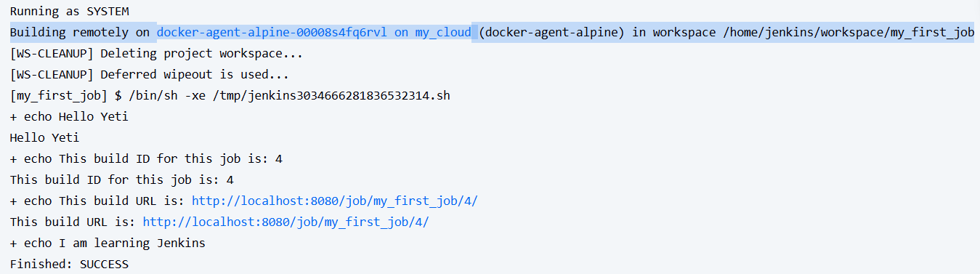Viewport: 980px width, 274px height.
Task: Click the '+ echo Hello Yeti' command line
Action: 69,117
